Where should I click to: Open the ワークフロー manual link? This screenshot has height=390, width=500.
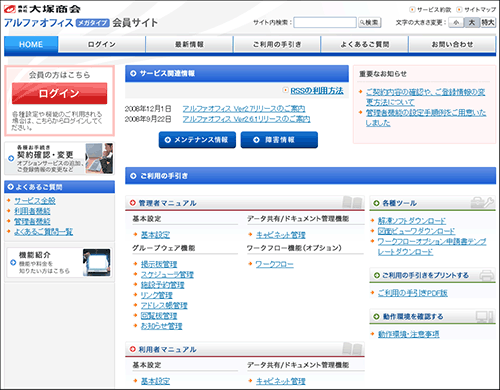tap(275, 264)
